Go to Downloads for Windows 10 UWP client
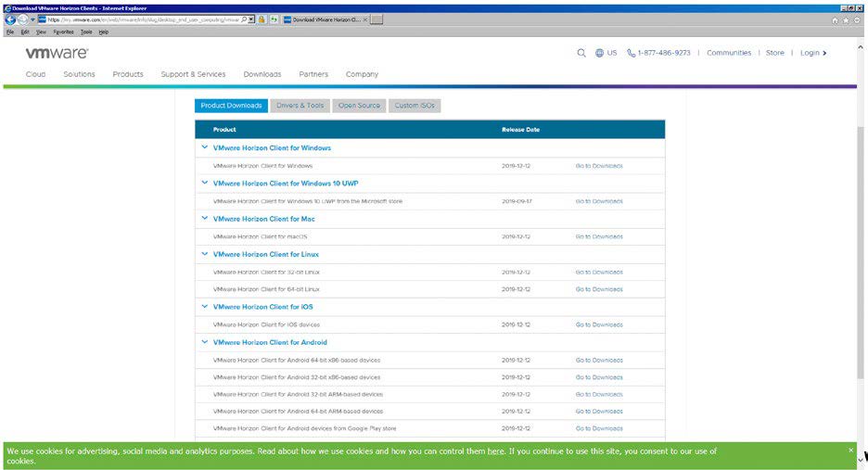Viewport: 868px width, 470px height. pos(599,201)
